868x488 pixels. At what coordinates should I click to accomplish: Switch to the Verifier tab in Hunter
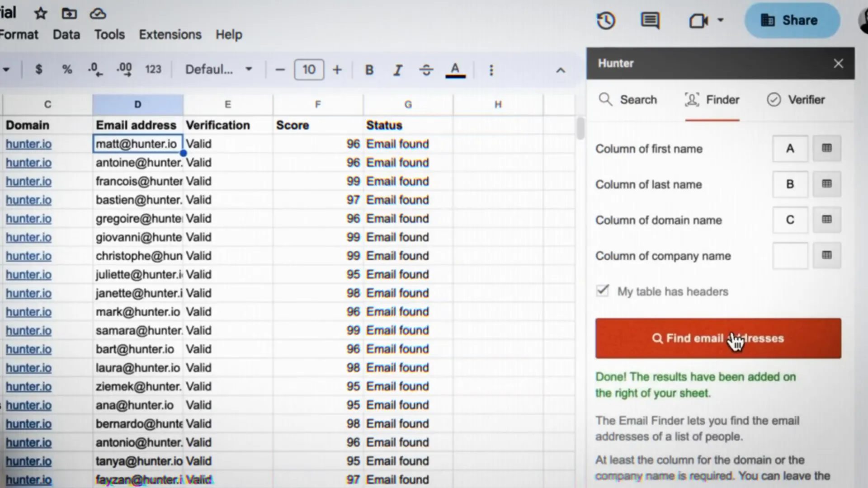796,100
